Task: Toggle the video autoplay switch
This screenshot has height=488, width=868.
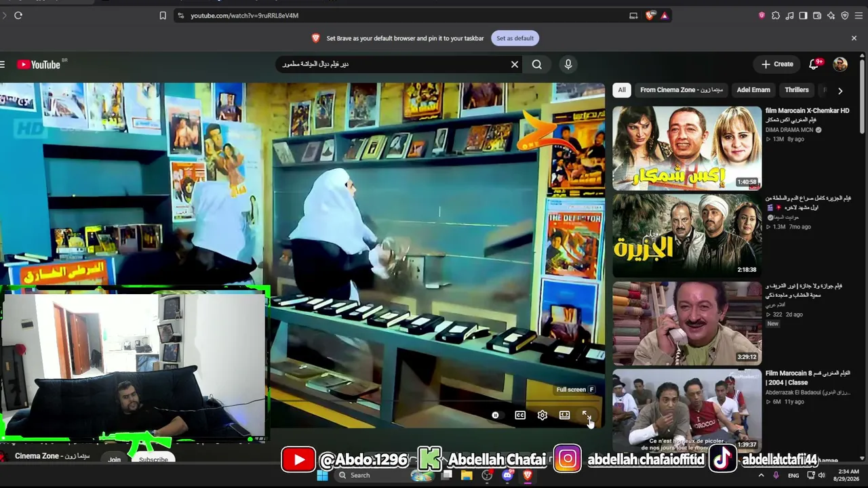Action: (496, 415)
